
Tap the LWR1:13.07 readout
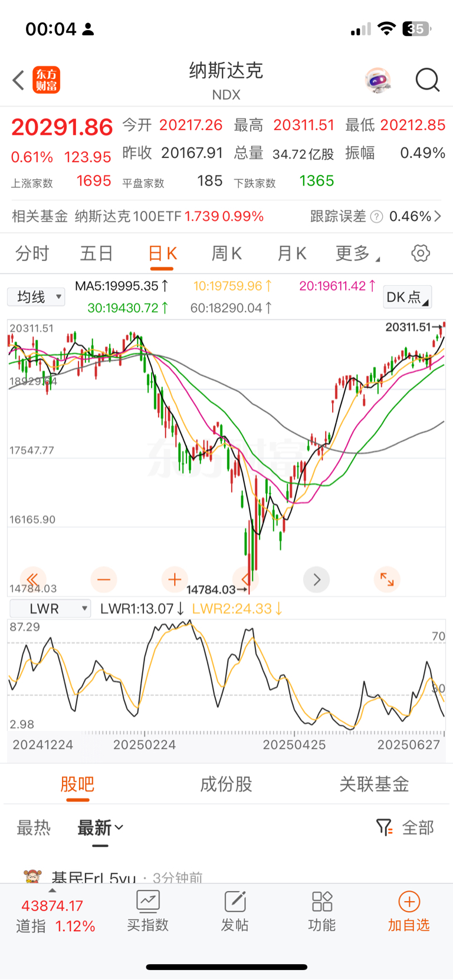click(142, 609)
